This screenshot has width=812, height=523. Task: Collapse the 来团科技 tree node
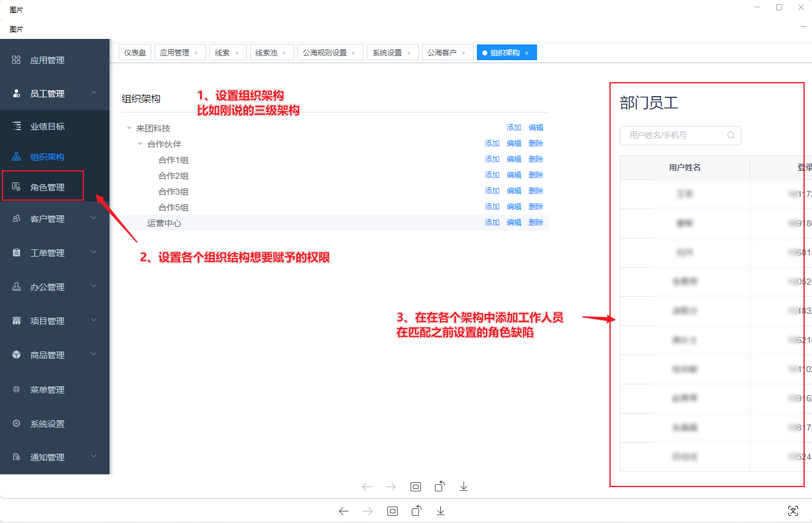pos(129,128)
